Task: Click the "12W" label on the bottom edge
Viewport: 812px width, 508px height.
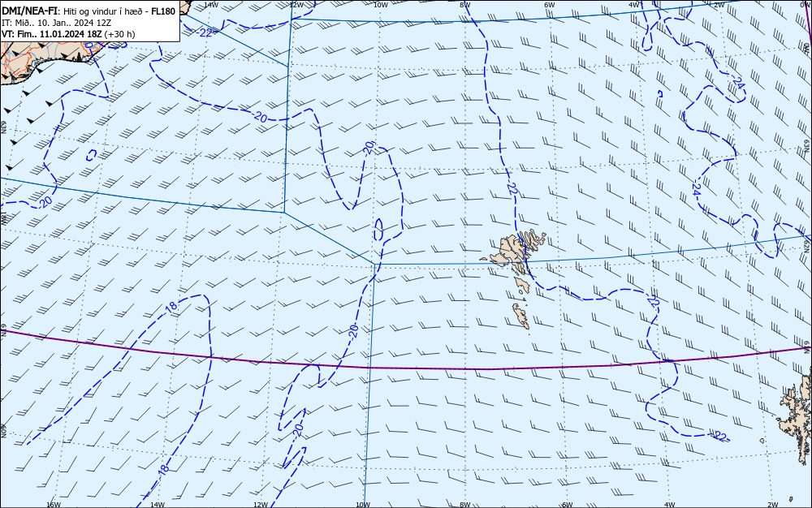Action: tap(261, 505)
